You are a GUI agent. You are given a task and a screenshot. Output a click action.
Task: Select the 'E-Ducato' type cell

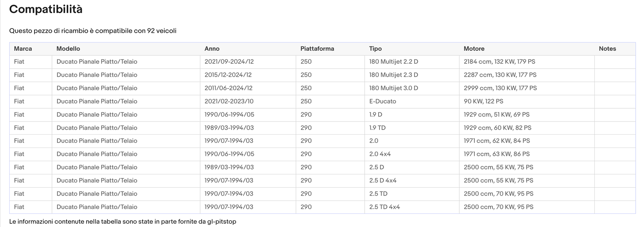point(412,102)
